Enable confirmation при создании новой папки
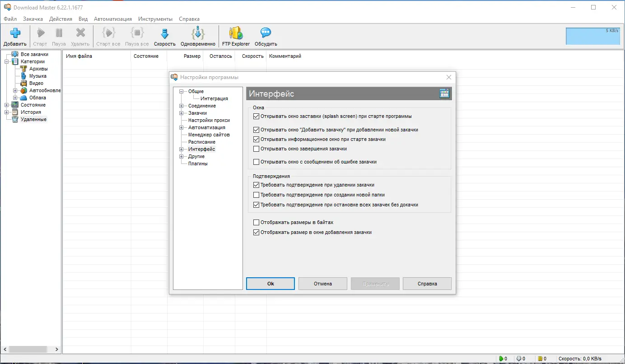 [x=257, y=195]
